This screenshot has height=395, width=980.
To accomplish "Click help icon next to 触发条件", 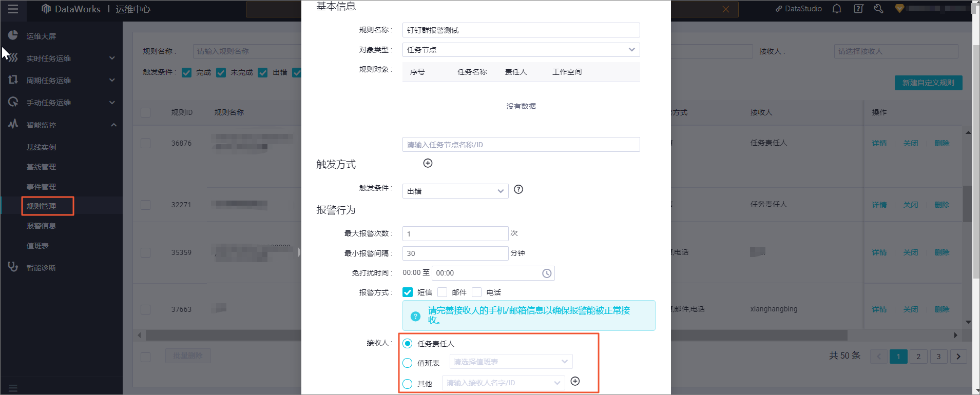I will pyautogui.click(x=518, y=189).
